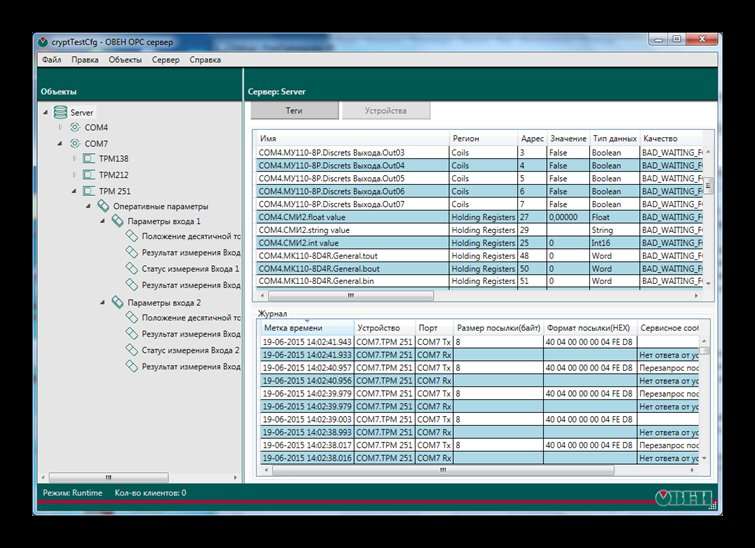Expand the ТРМ138 device node

pyautogui.click(x=74, y=158)
